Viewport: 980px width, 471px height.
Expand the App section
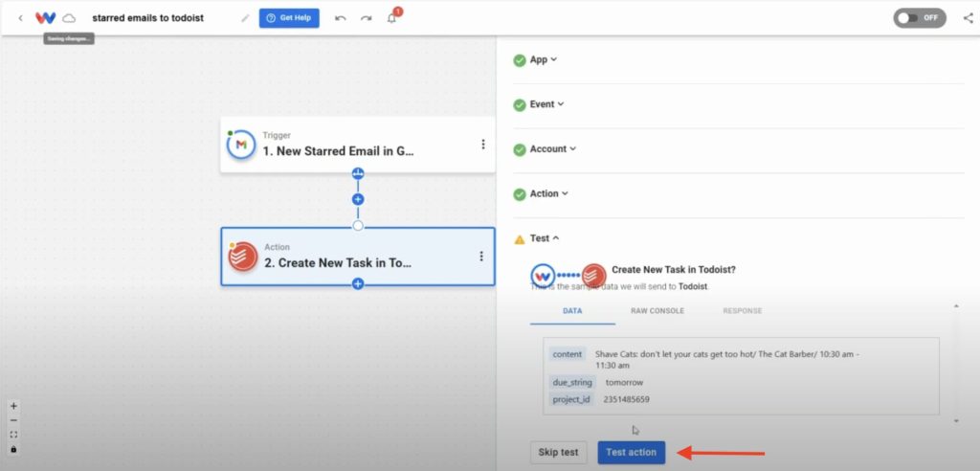(544, 60)
